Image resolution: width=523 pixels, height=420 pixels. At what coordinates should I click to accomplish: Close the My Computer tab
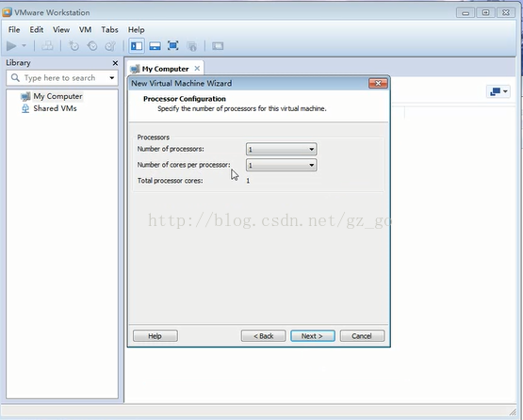(x=197, y=69)
